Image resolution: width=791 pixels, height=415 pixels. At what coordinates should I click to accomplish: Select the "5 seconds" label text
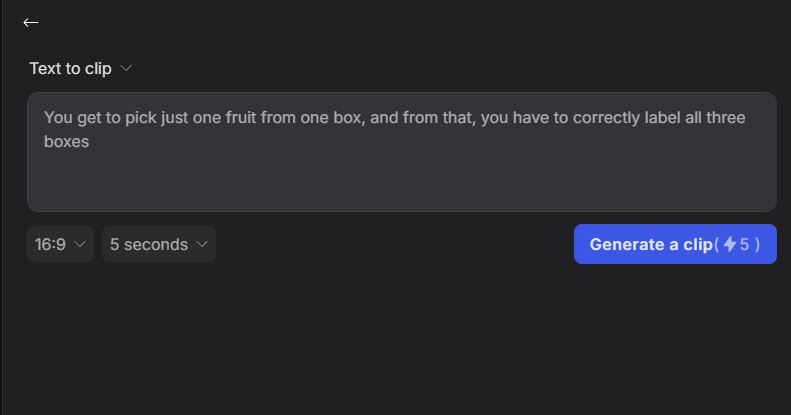tap(148, 244)
